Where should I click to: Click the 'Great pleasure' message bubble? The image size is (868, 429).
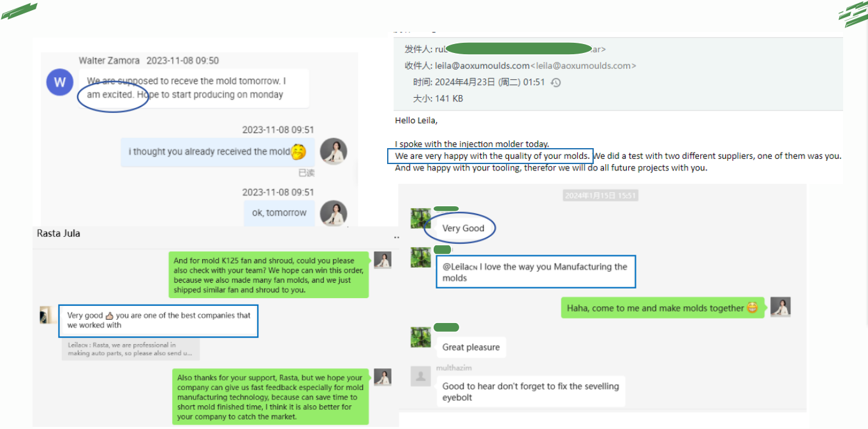click(471, 347)
